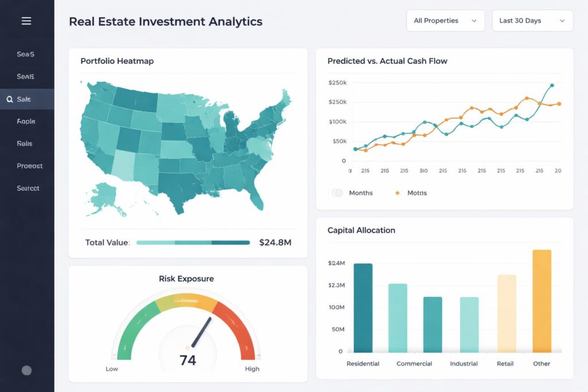Viewport: 588px width, 392px height.
Task: Select Aople from the sidebar menu
Action: (x=25, y=121)
